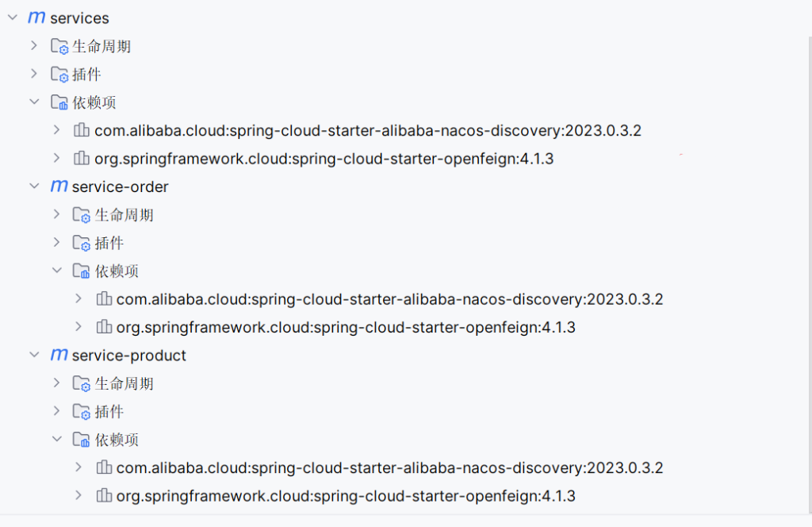Click the Maven module icon beside service-product
Screen dimensions: 812x527
pos(59,356)
